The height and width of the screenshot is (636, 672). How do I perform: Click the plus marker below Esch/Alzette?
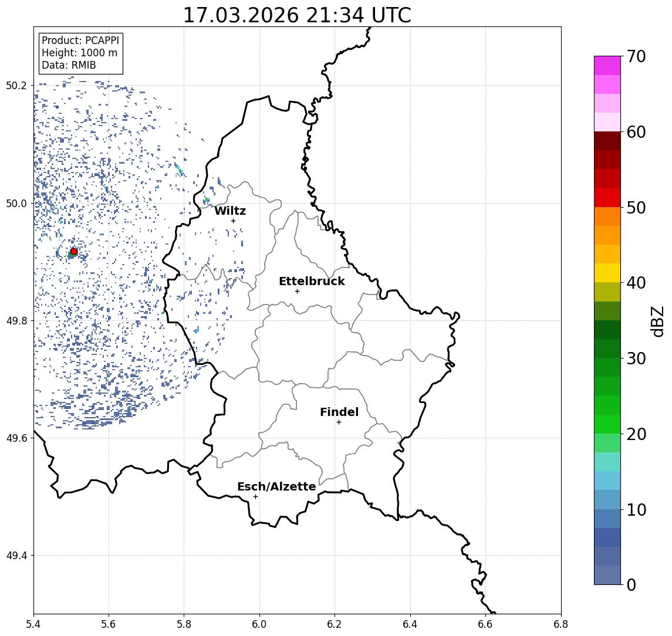255,497
